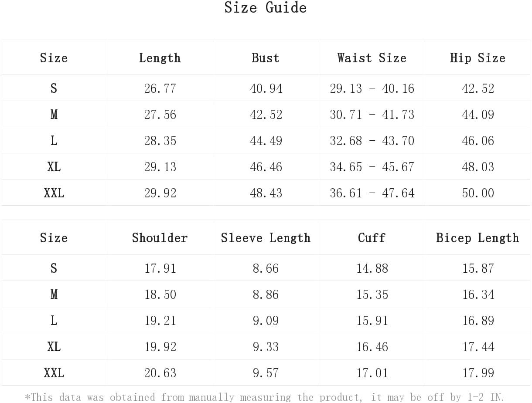Viewport: 532px width, 403px height.
Task: Click the Sleeve Length column header
Action: coord(266,238)
